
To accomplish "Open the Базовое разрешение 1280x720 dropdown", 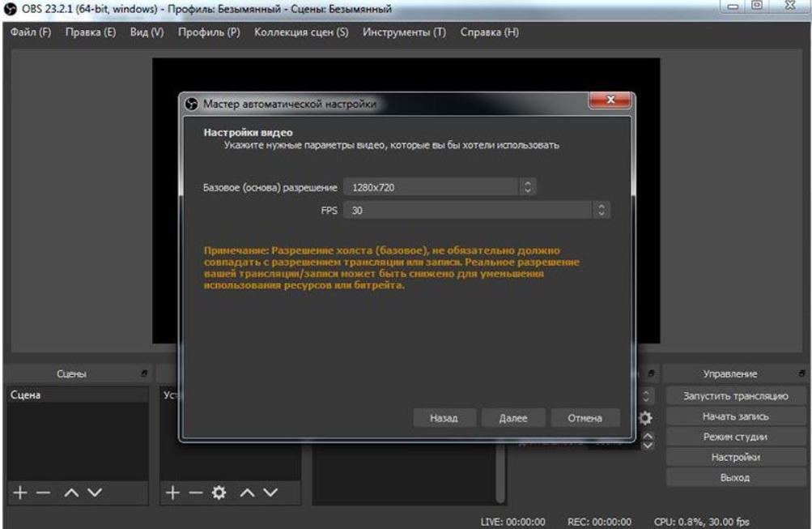I will point(440,187).
